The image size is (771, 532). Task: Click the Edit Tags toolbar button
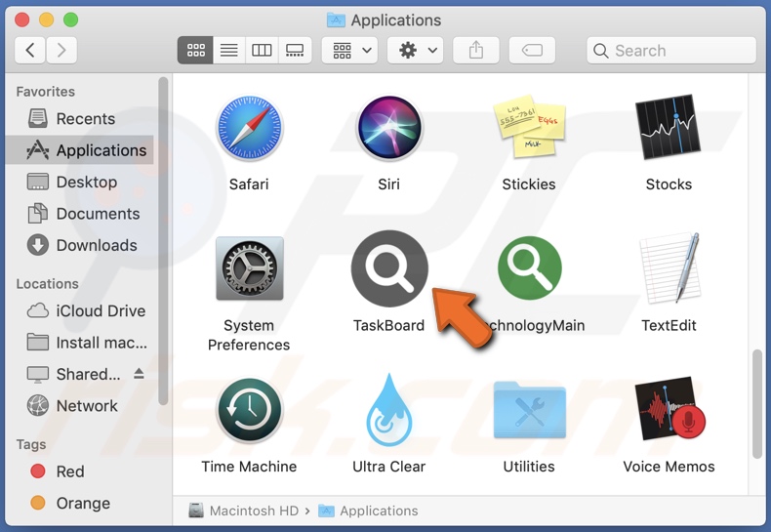coord(532,50)
